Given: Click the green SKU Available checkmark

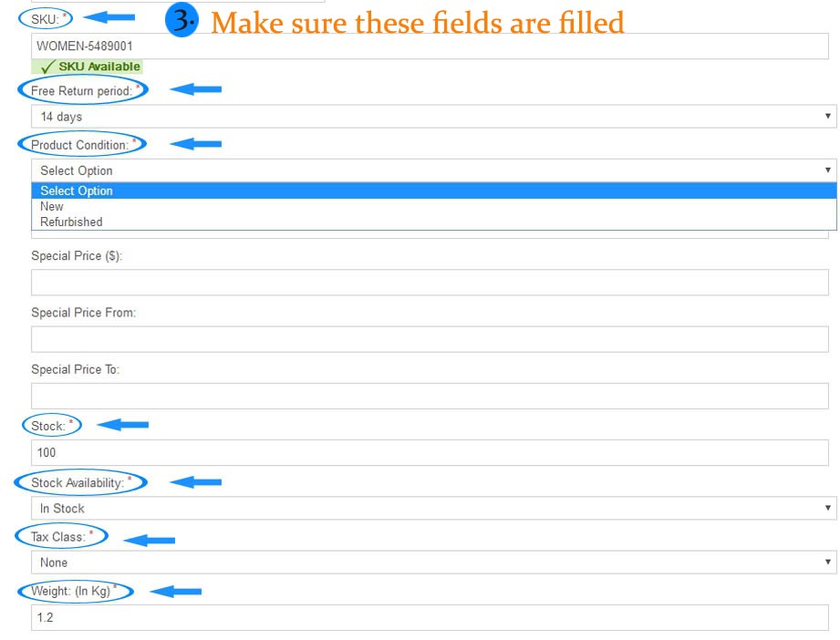Looking at the screenshot, I should click(47, 67).
